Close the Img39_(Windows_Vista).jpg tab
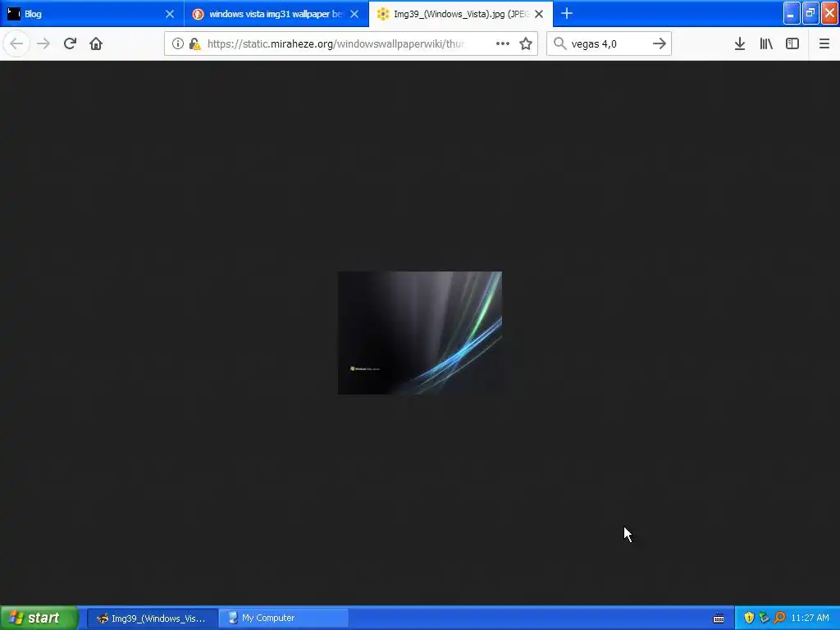The height and width of the screenshot is (630, 840). [540, 14]
